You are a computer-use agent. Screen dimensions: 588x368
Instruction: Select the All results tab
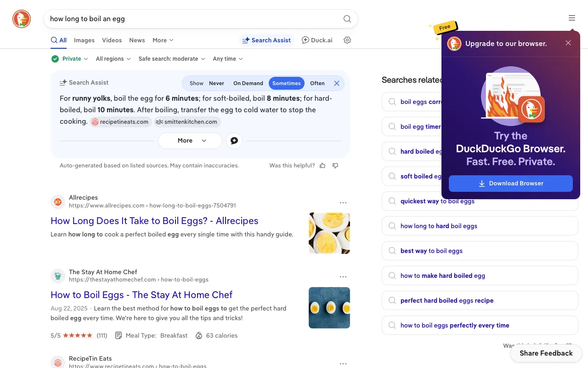pyautogui.click(x=59, y=40)
